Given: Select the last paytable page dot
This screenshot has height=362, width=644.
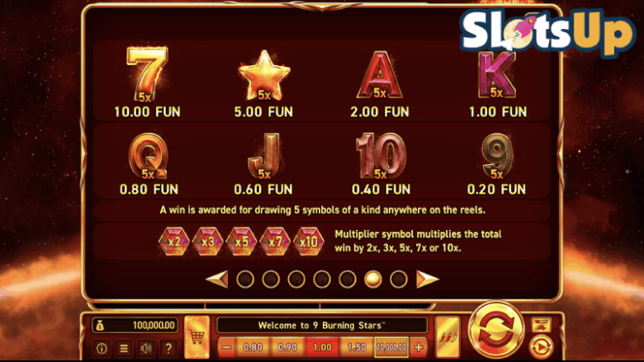Looking at the screenshot, I should coord(399,280).
